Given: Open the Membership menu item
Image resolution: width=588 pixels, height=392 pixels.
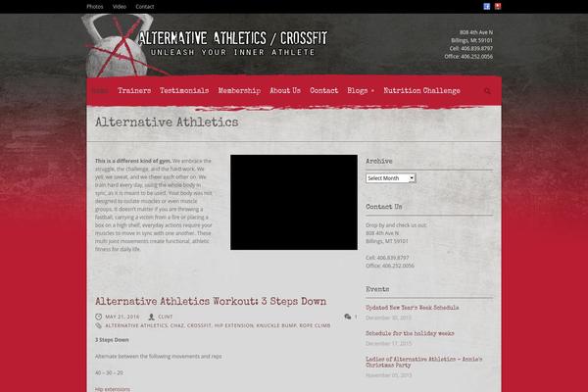Looking at the screenshot, I should pos(239,91).
